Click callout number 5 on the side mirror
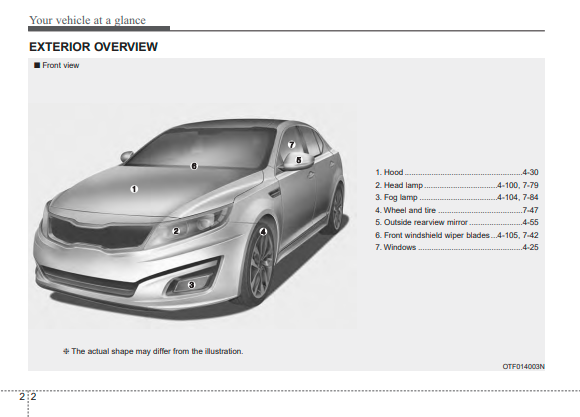 pos(299,160)
